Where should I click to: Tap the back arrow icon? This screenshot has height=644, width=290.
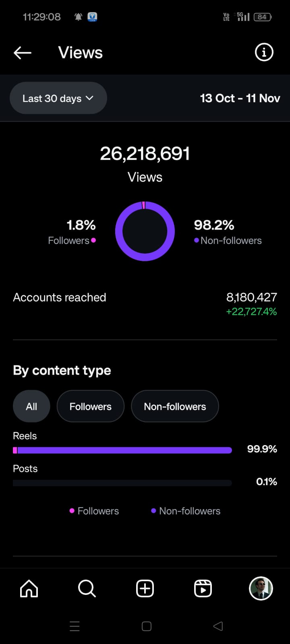[x=23, y=53]
